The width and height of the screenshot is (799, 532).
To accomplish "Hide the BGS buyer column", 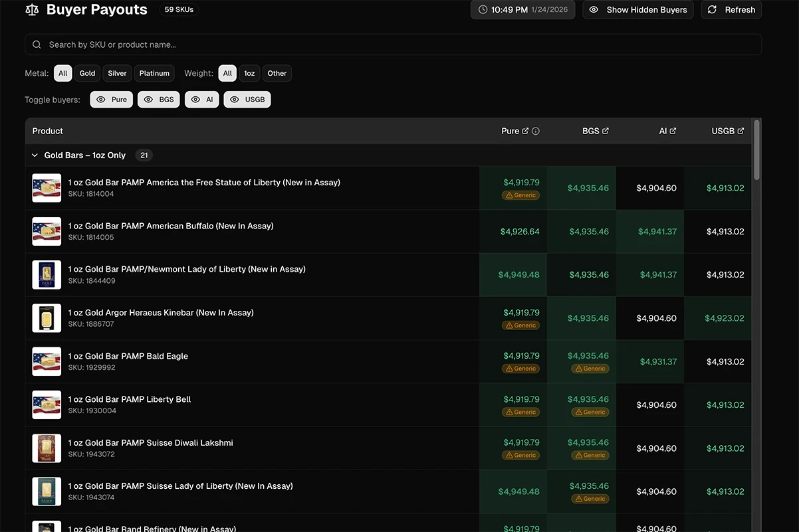I will click(158, 98).
